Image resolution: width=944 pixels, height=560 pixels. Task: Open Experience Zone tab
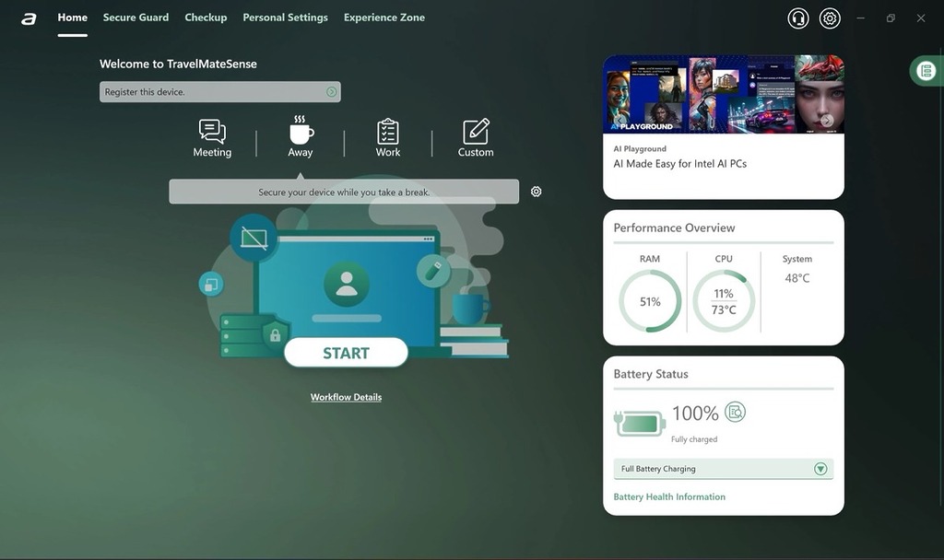[x=384, y=17]
